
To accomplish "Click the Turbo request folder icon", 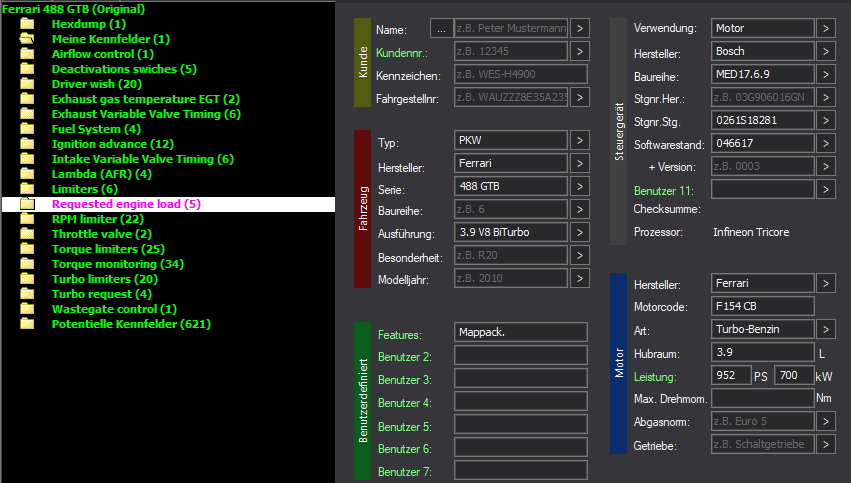I will 27,294.
